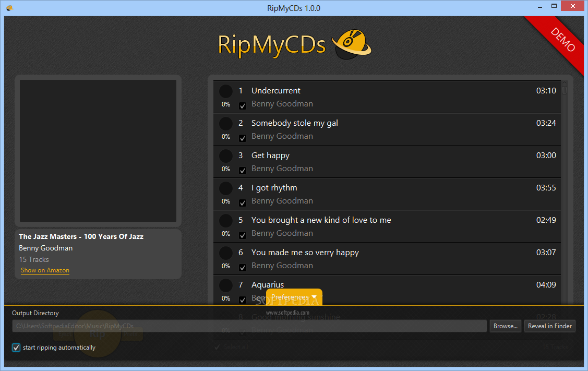Click the Browse... button
Image resolution: width=588 pixels, height=371 pixels.
click(506, 326)
